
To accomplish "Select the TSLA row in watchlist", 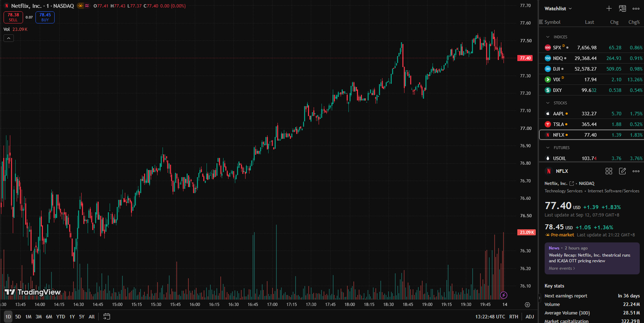I will click(x=591, y=124).
